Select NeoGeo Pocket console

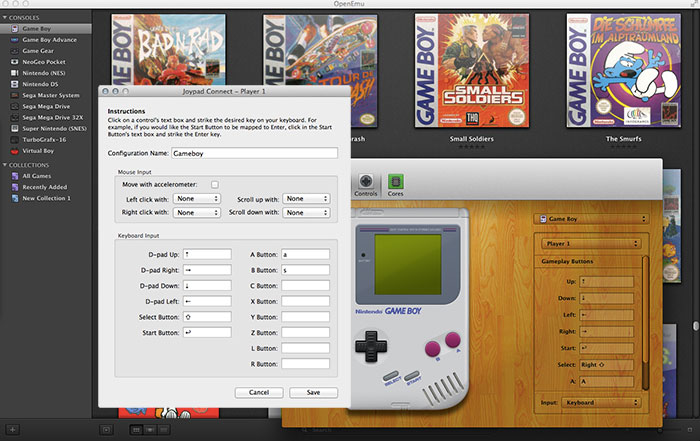point(46,62)
